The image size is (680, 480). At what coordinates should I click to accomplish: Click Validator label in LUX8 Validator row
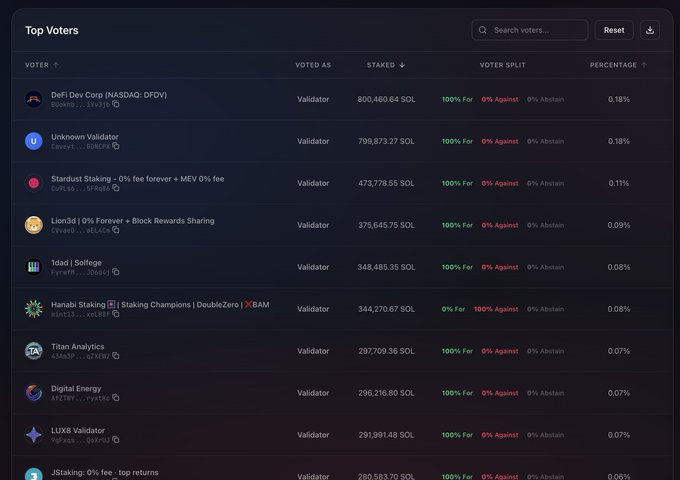313,435
